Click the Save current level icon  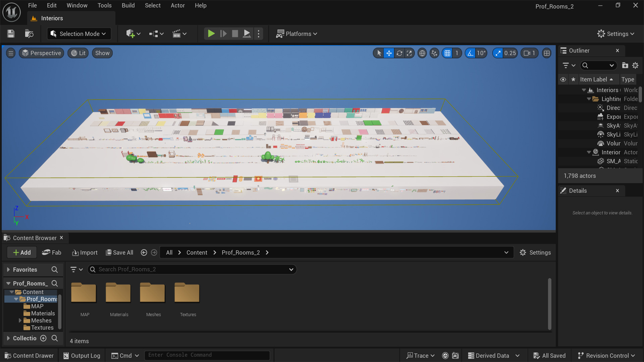tap(11, 34)
